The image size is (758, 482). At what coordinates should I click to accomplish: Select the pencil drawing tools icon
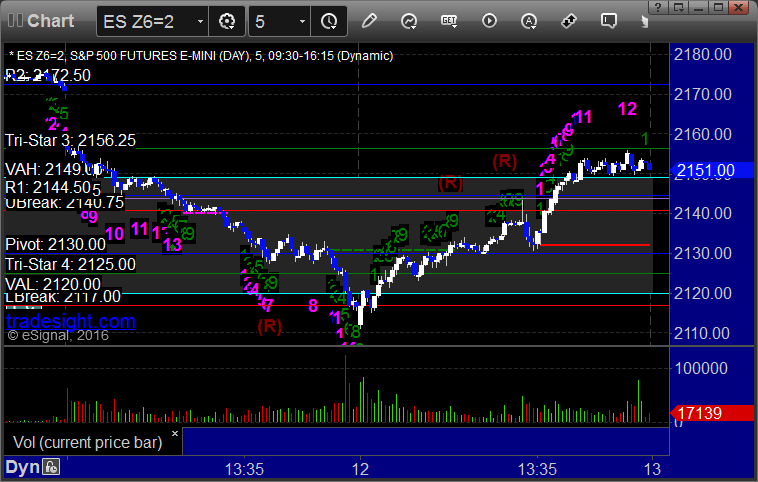[x=369, y=21]
